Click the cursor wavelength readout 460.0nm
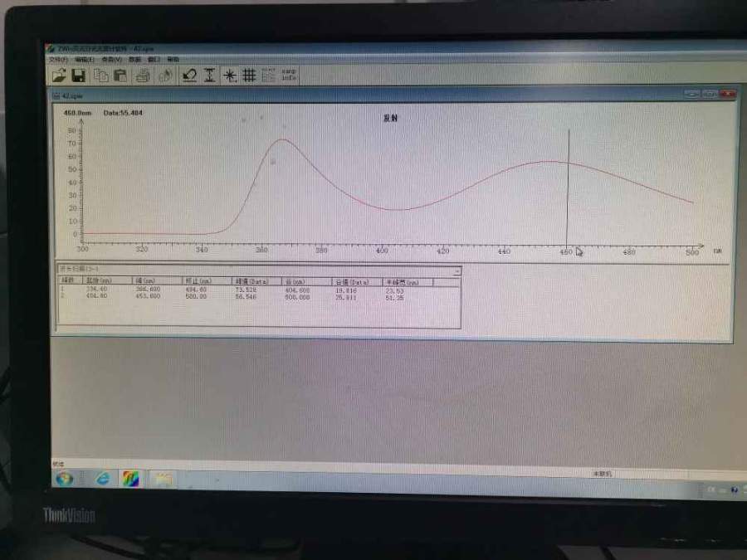The image size is (747, 560). (x=78, y=113)
